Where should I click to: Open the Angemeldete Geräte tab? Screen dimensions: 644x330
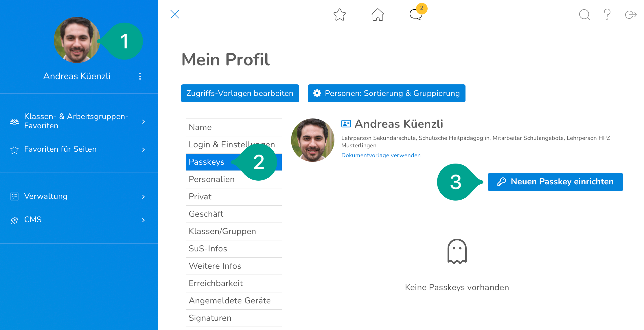click(x=230, y=301)
